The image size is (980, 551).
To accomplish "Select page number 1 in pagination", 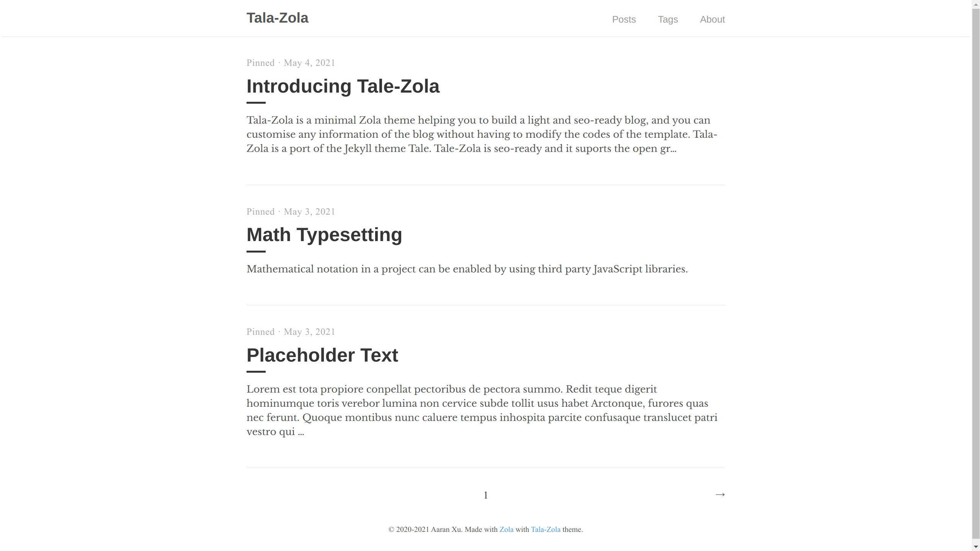I will 485,494.
